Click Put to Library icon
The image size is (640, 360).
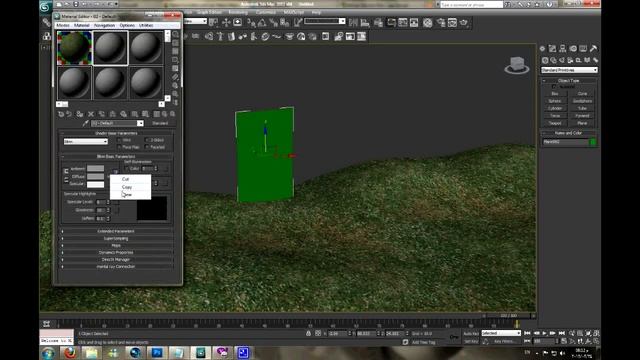(123, 114)
